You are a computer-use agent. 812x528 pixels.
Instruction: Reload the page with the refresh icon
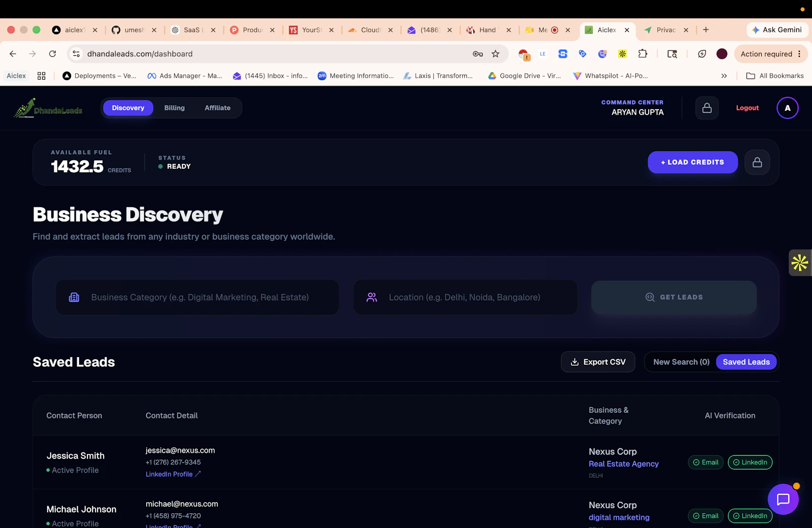[x=52, y=54]
